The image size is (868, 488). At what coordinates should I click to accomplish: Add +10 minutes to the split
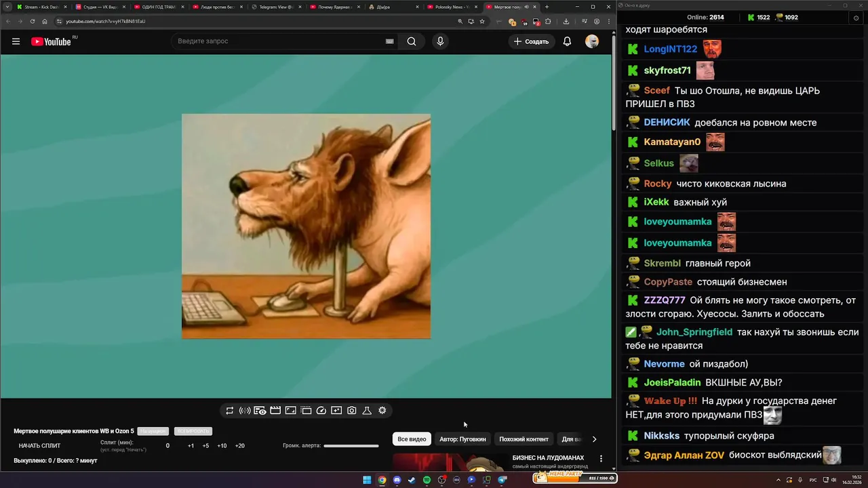222,446
